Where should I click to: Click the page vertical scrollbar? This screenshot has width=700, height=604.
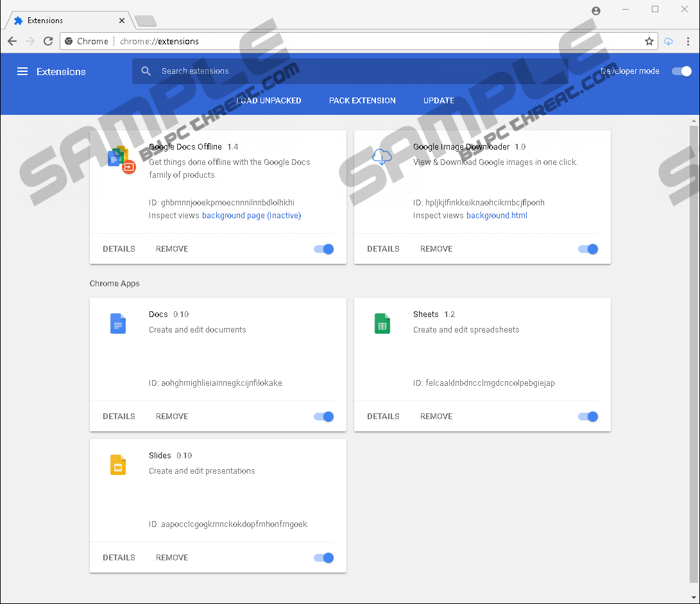click(694, 353)
